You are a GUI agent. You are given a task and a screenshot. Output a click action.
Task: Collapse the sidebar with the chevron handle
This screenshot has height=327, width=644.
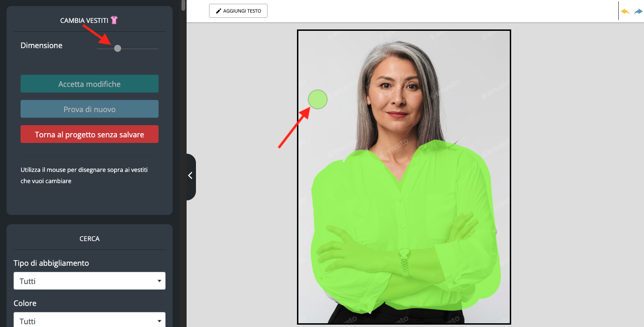[x=190, y=176]
